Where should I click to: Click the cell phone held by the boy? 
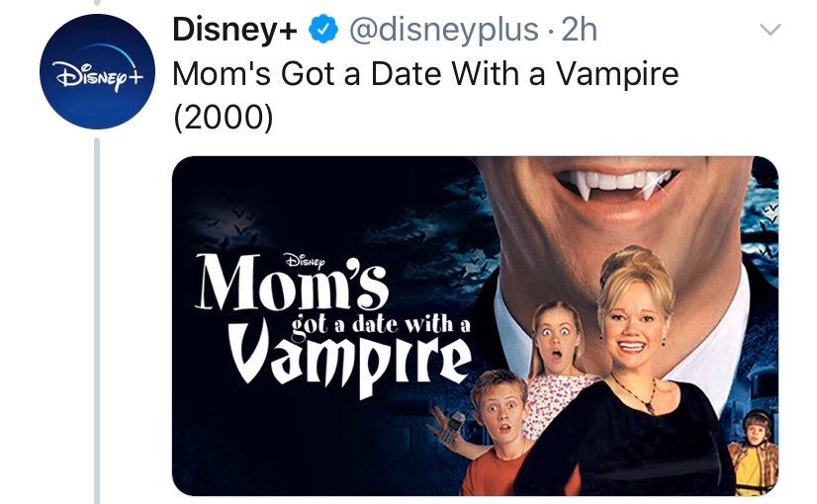(452, 428)
